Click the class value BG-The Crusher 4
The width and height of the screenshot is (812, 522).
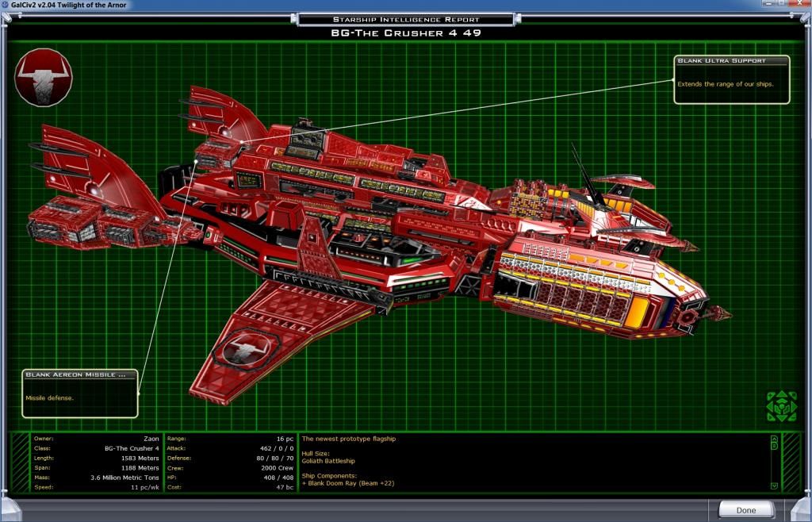[132, 448]
